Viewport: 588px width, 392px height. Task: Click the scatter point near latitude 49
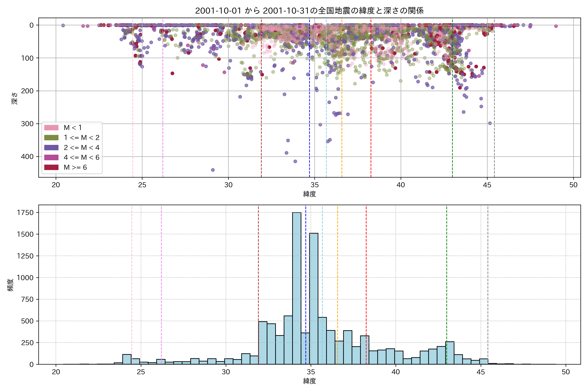(x=556, y=26)
